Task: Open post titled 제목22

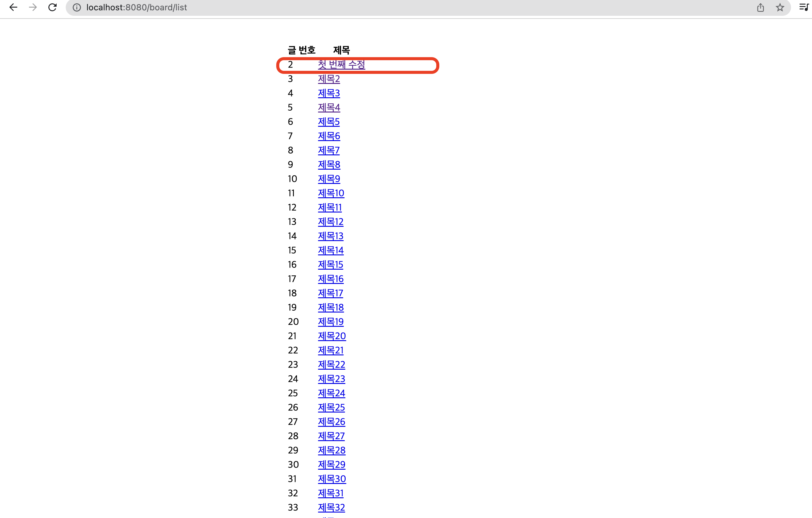Action: (332, 364)
